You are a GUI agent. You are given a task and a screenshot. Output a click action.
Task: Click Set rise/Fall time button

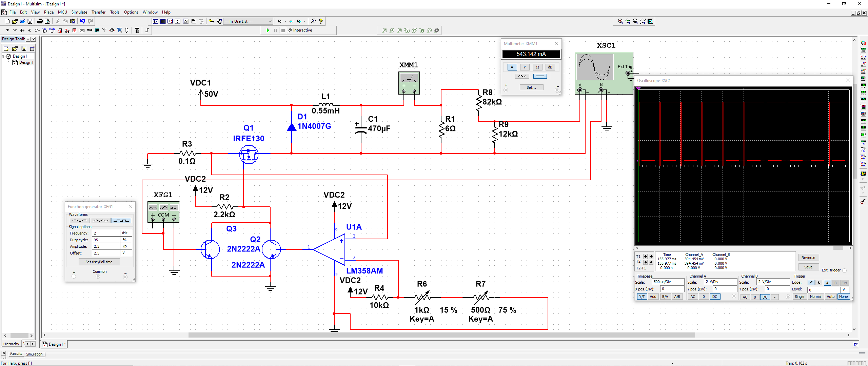pos(99,262)
